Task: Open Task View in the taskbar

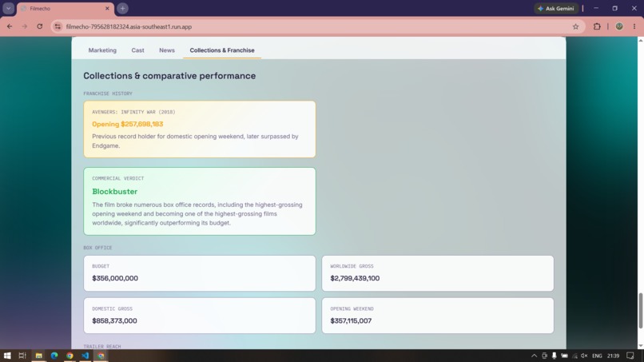Action: 22,356
